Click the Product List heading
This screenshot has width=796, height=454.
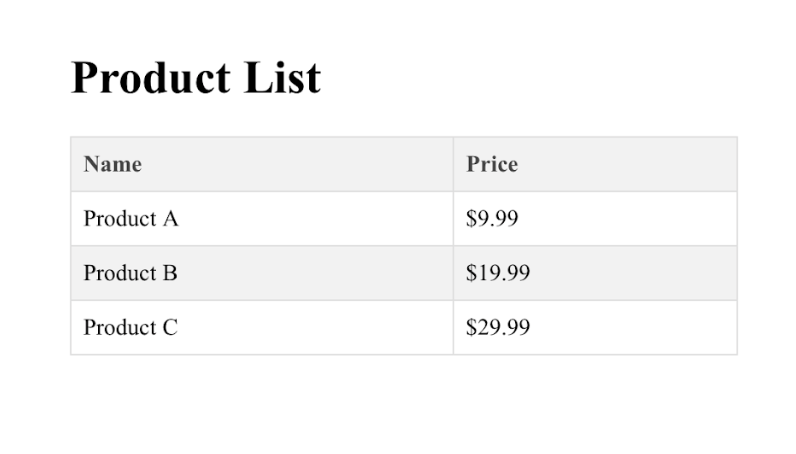tap(196, 78)
